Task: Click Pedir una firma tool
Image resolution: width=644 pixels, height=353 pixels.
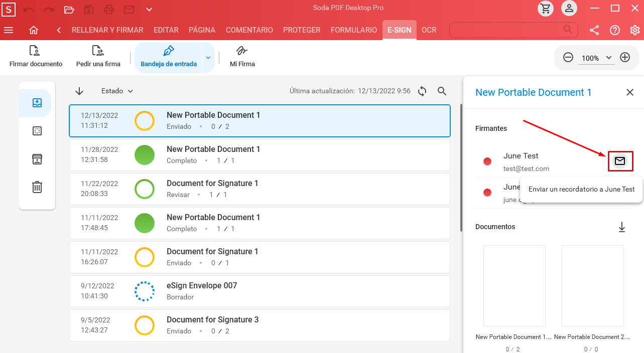Action: (98, 57)
